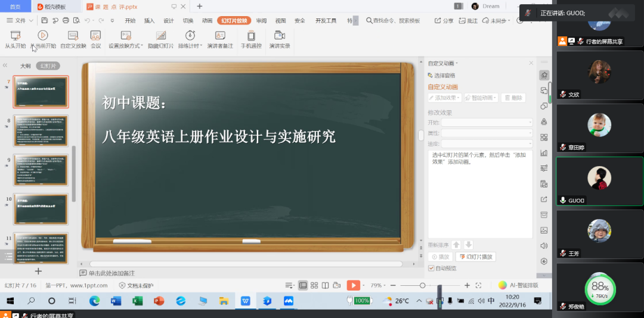Click the picture icon in right sidebar
This screenshot has height=318, width=644.
pos(544,230)
